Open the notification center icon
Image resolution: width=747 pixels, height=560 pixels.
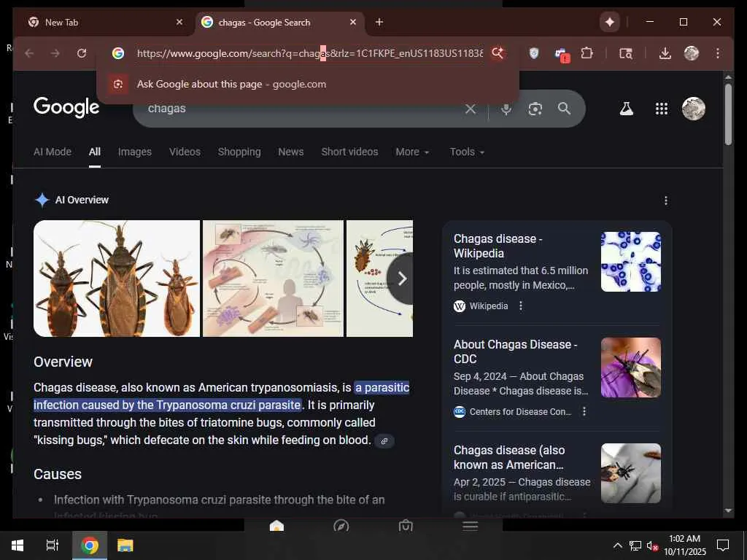[723, 545]
